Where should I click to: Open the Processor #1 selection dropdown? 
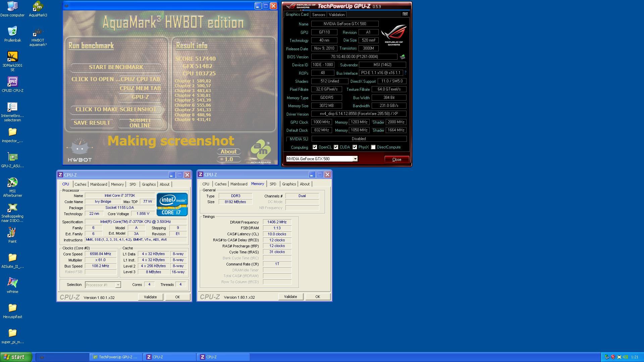tap(103, 285)
